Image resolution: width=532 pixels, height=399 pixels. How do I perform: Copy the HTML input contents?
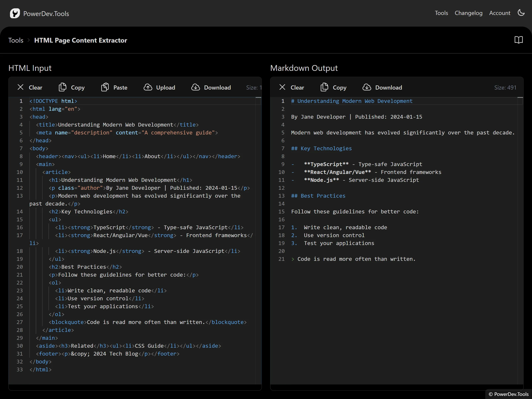[71, 87]
